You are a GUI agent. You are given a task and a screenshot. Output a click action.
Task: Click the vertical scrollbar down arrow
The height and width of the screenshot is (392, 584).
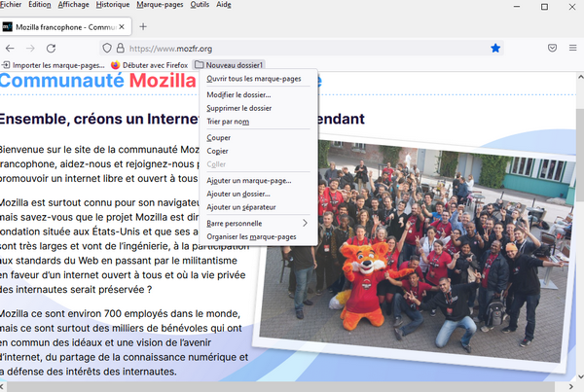580,376
